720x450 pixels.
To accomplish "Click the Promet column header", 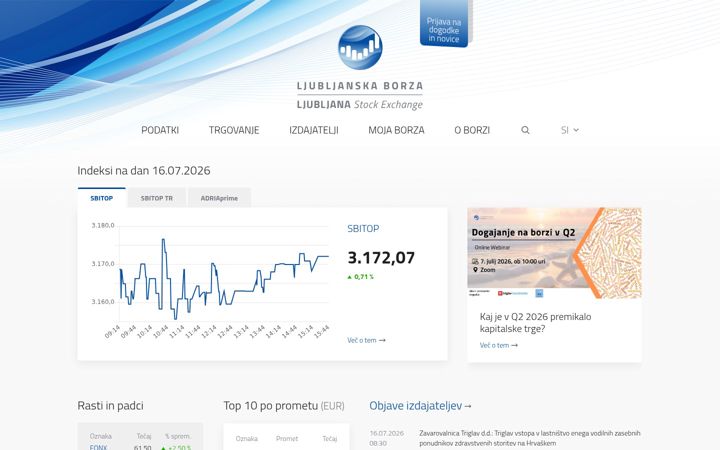I will pyautogui.click(x=287, y=439).
